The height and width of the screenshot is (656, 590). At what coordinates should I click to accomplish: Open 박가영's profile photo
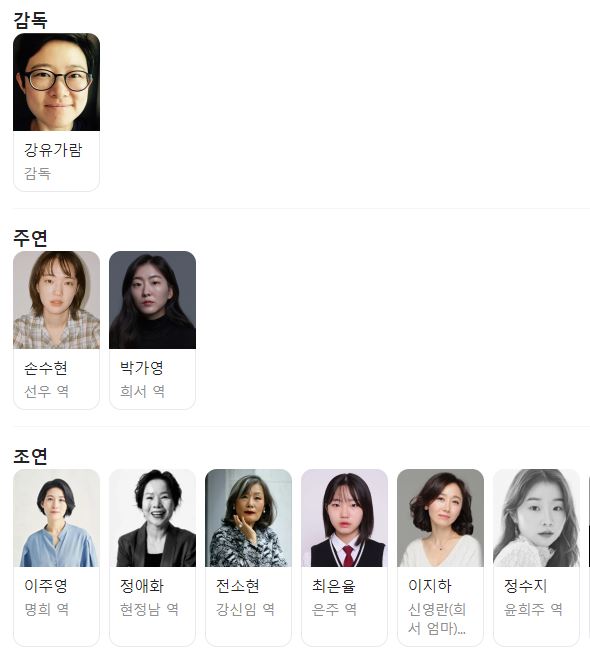coord(152,300)
